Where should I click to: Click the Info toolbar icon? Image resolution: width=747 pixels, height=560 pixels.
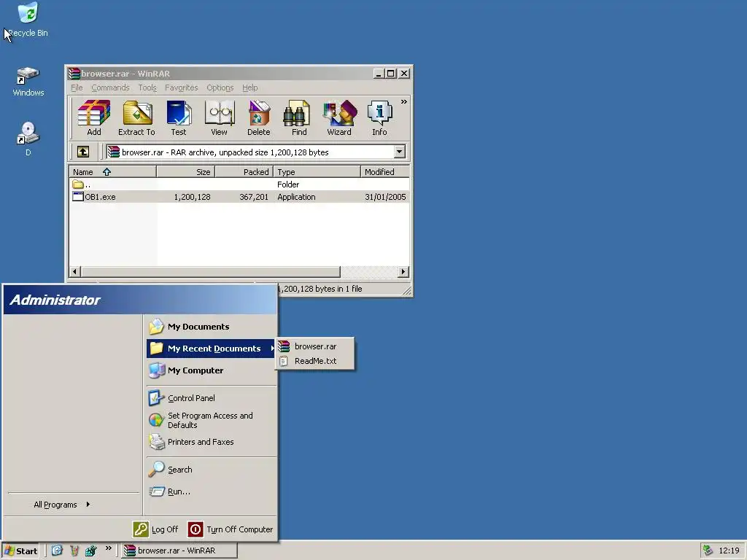coord(379,118)
